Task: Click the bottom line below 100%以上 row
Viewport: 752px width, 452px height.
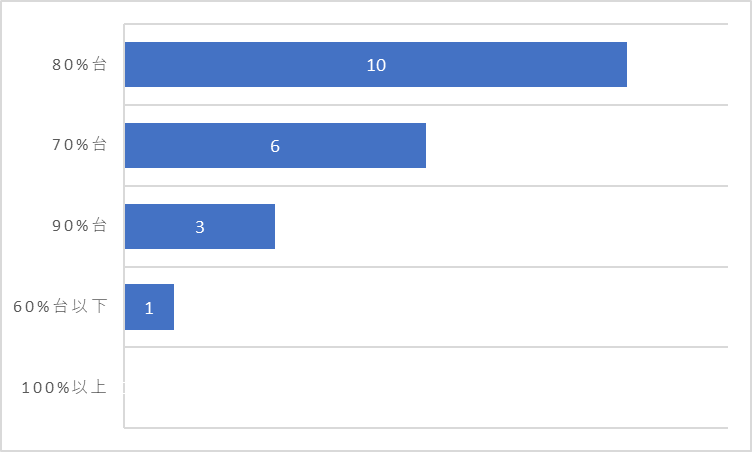Action: tap(426, 428)
